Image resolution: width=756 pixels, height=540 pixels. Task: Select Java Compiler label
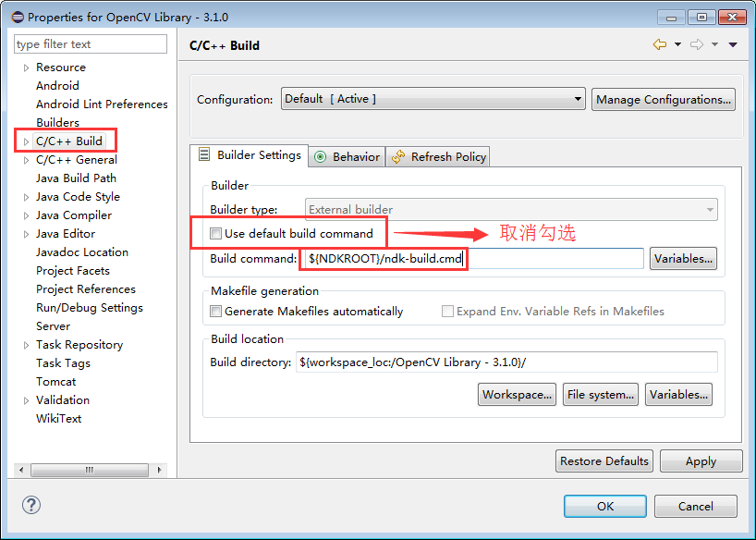[x=74, y=215]
